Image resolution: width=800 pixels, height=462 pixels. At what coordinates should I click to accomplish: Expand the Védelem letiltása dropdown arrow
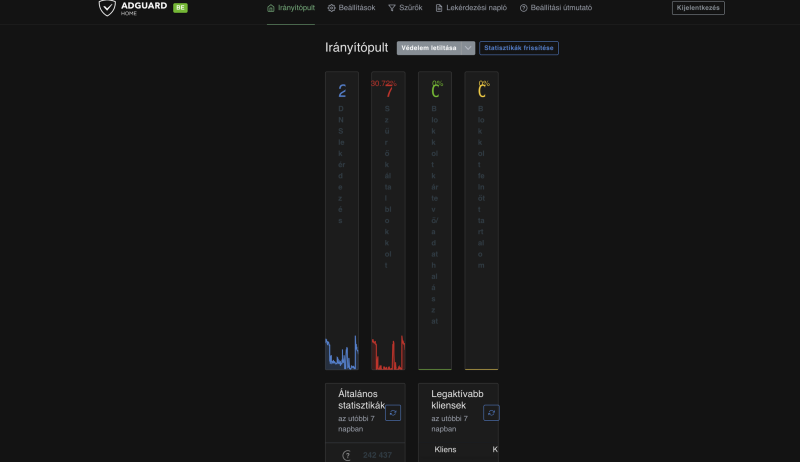(468, 48)
